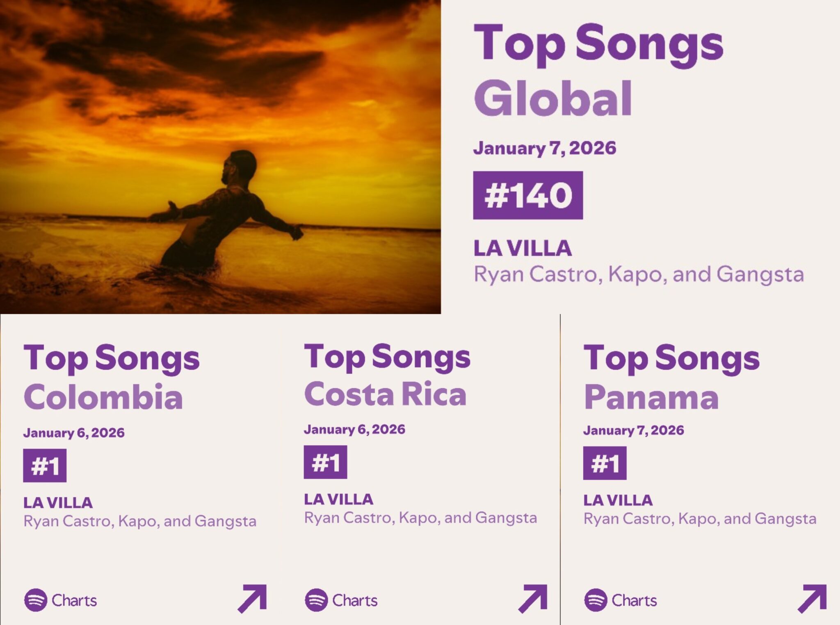Select the Panama chart title
This screenshot has height=625, width=840.
pyautogui.click(x=651, y=397)
